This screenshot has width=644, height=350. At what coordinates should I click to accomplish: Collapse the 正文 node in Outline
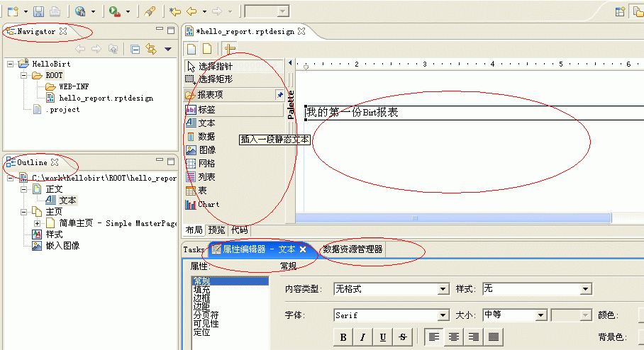24,189
